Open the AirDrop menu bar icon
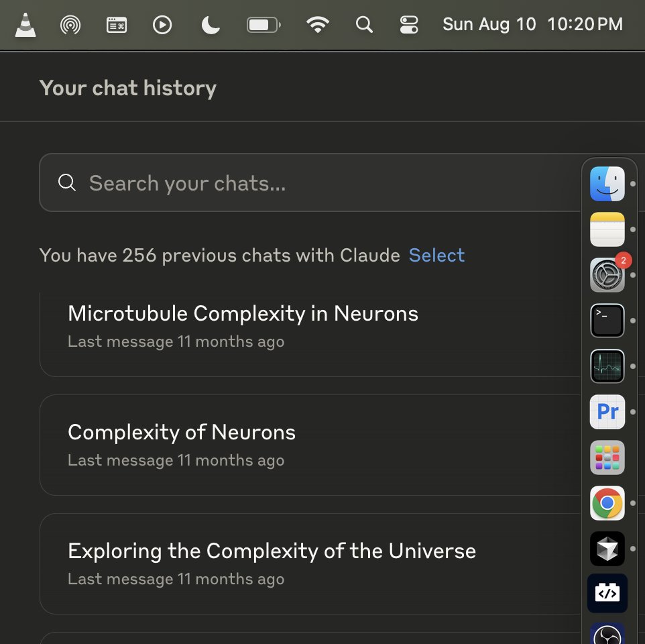Viewport: 645px width, 644px height. click(x=70, y=25)
